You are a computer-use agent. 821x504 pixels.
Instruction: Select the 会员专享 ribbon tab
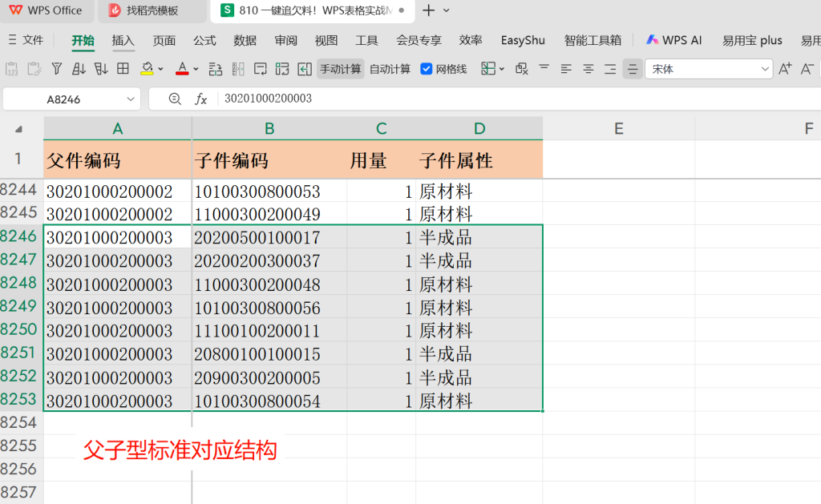(419, 41)
